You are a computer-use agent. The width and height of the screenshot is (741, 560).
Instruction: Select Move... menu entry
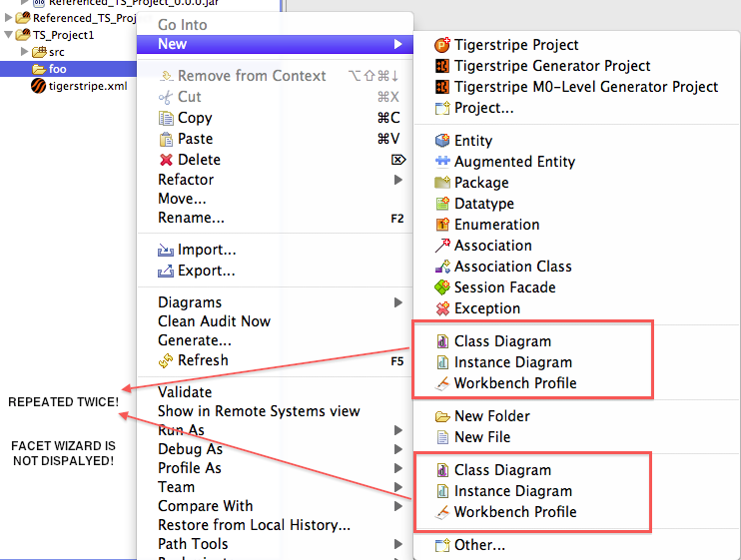pyautogui.click(x=182, y=199)
